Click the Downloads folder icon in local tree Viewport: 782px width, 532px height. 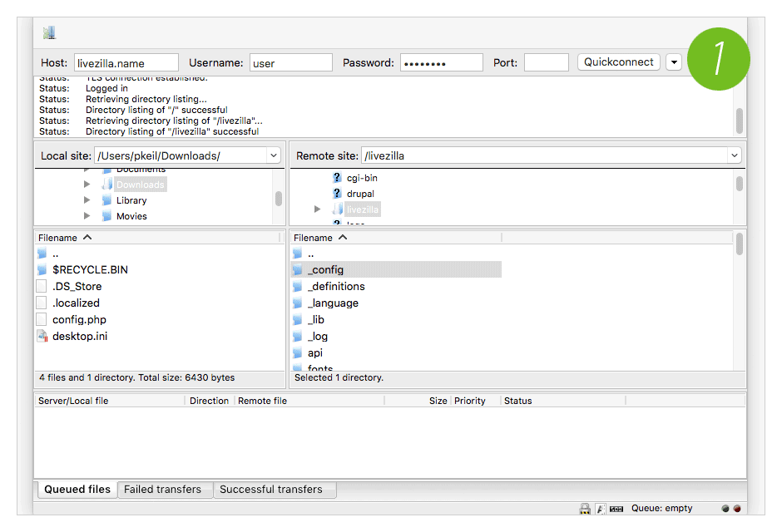pyautogui.click(x=106, y=185)
